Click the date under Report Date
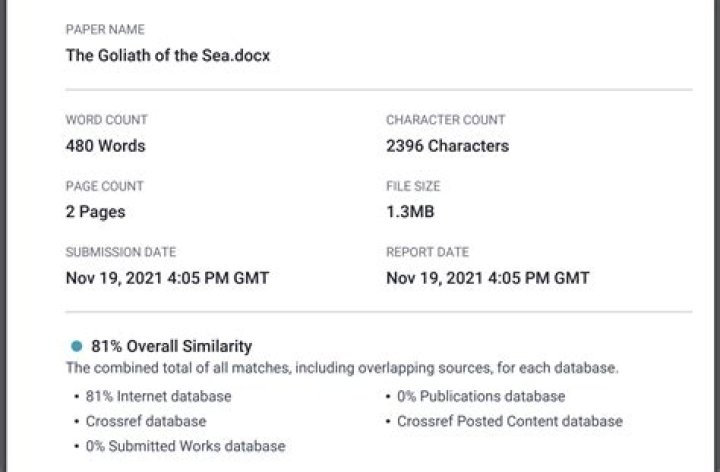The width and height of the screenshot is (720, 472). coord(487,278)
